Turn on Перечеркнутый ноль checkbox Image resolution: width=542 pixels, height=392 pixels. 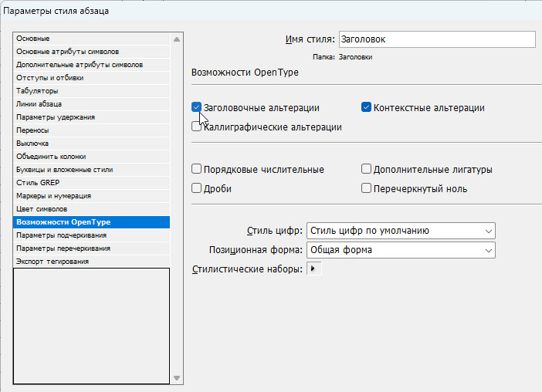point(367,188)
